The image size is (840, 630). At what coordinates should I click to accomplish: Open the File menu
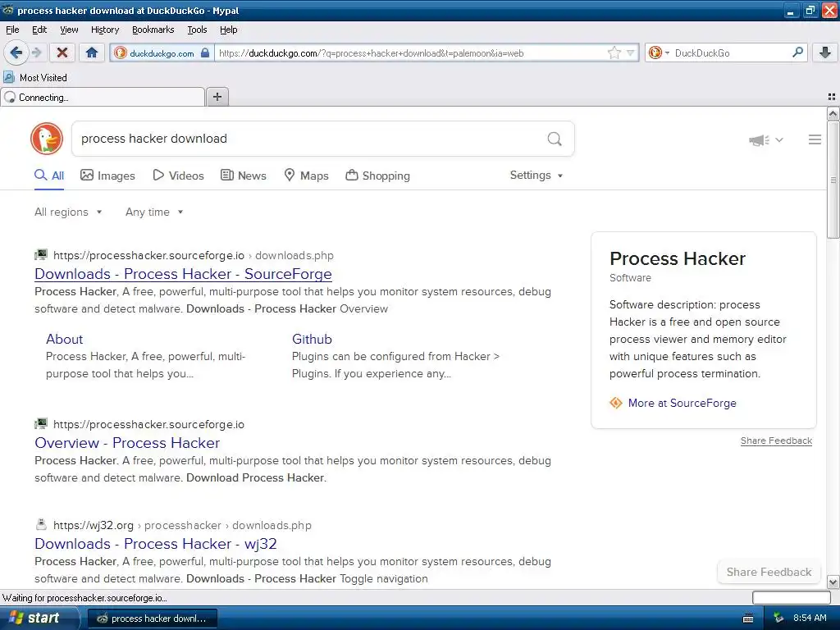12,30
